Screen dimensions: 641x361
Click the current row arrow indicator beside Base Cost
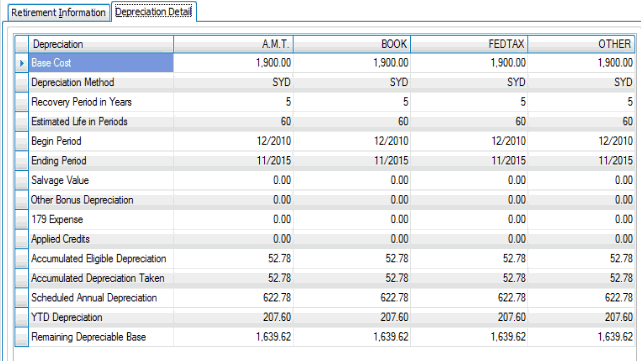click(x=22, y=63)
